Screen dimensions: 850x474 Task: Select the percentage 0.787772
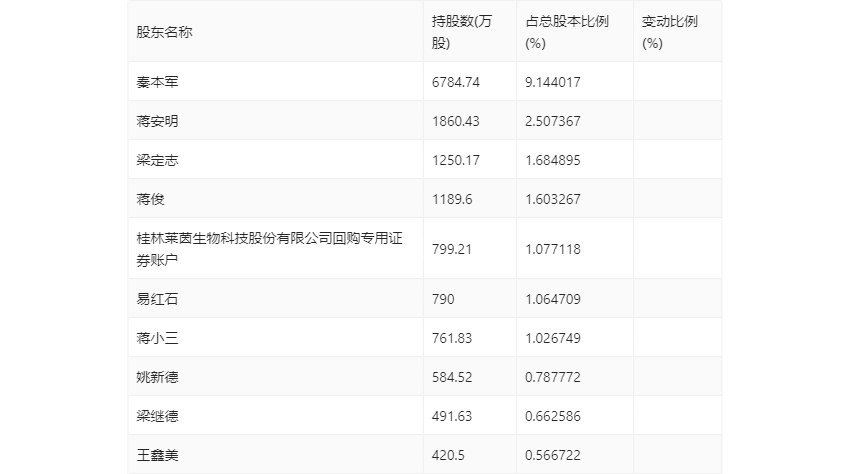(x=552, y=377)
